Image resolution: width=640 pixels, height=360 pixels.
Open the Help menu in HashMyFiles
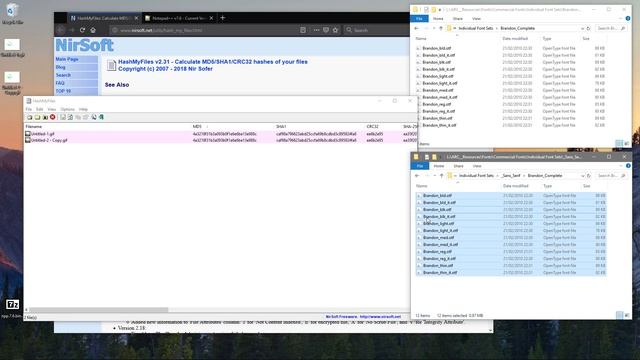pyautogui.click(x=83, y=109)
